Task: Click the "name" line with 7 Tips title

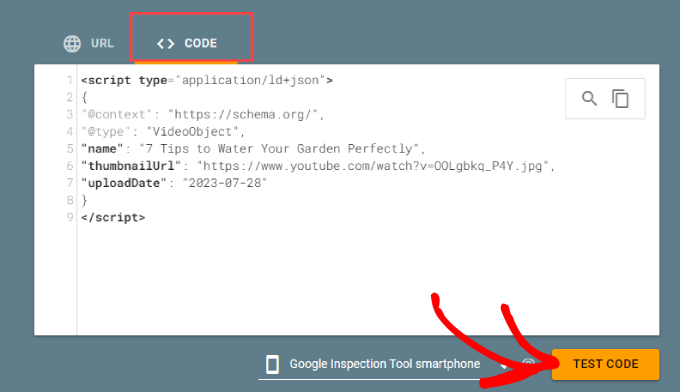Action: coord(253,149)
